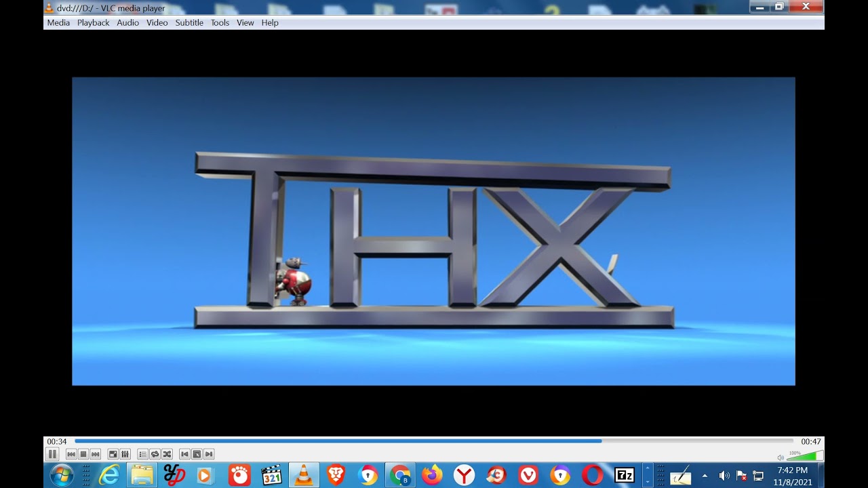Open the Video menu
The image size is (868, 488).
point(157,22)
